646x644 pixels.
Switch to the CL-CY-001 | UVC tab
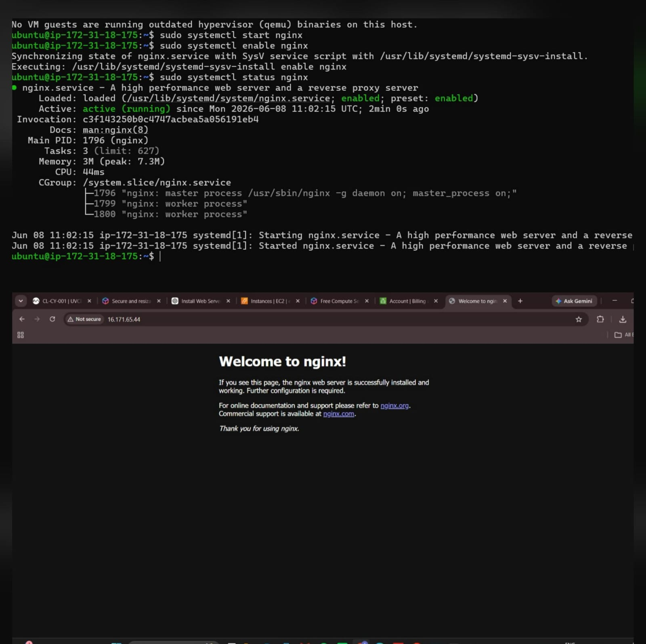click(57, 301)
